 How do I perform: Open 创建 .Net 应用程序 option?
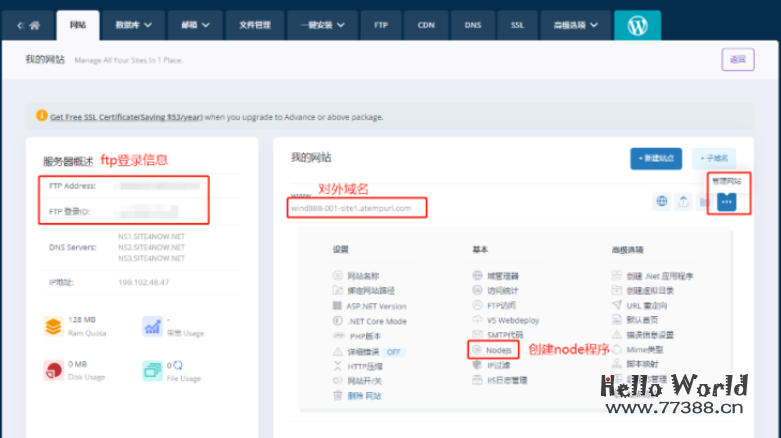(660, 276)
